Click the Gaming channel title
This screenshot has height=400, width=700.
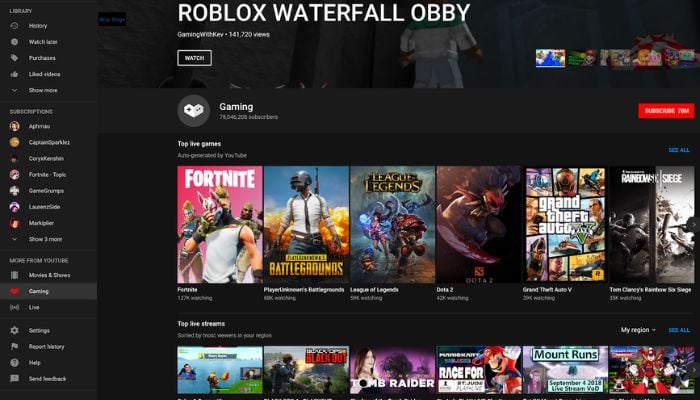click(x=236, y=107)
